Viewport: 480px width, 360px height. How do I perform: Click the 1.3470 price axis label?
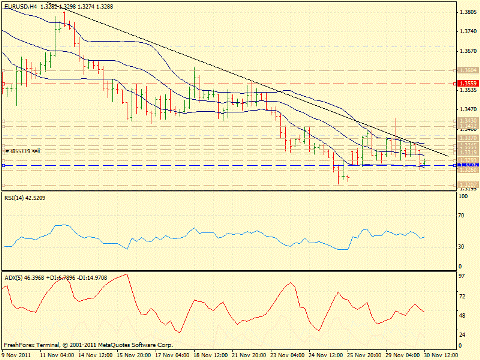pyautogui.click(x=468, y=109)
